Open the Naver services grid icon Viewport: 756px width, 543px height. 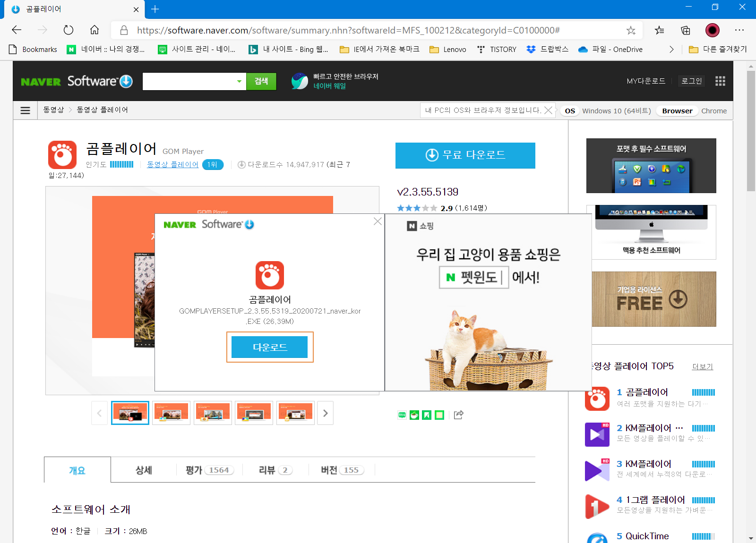pyautogui.click(x=720, y=81)
